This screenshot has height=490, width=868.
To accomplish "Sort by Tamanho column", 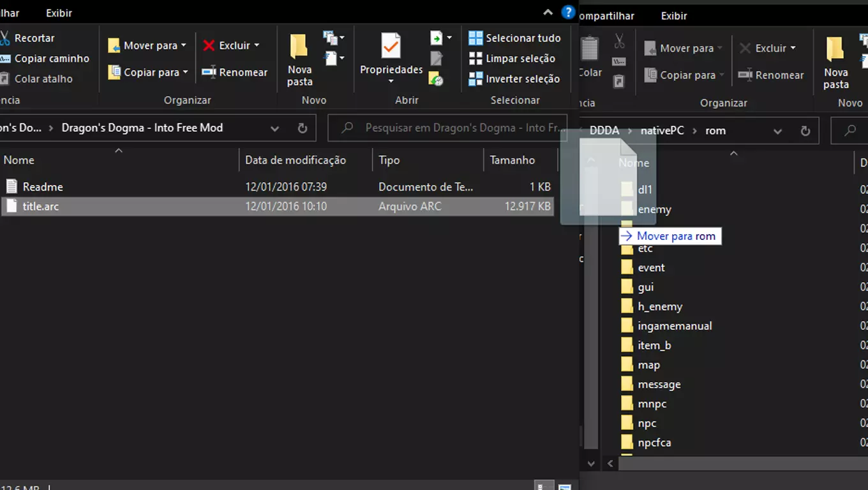I will click(520, 160).
